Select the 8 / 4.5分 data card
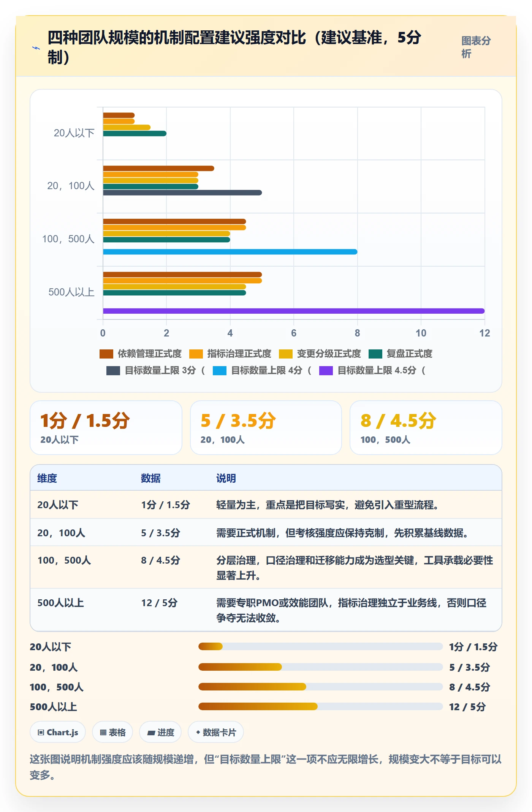This screenshot has width=532, height=812. tap(426, 428)
